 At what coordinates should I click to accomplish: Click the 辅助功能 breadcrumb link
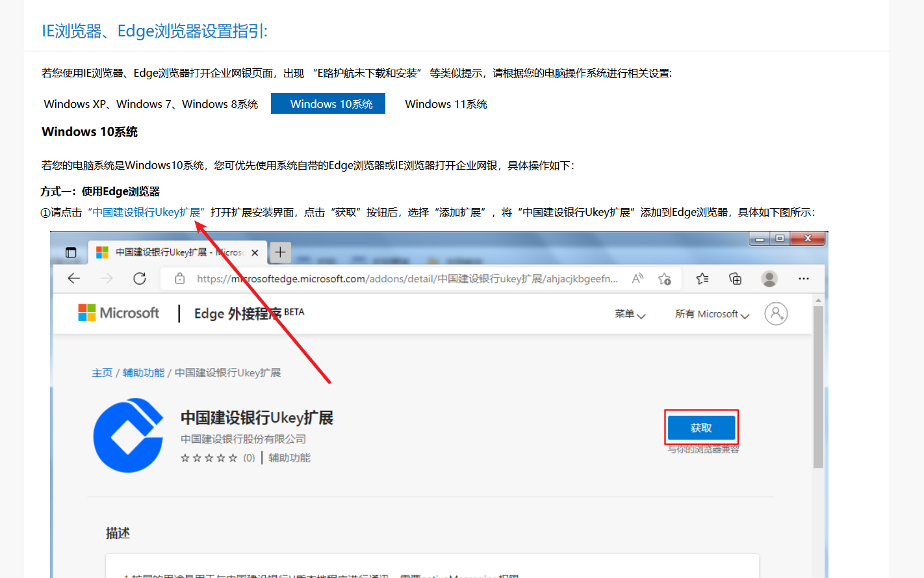143,373
